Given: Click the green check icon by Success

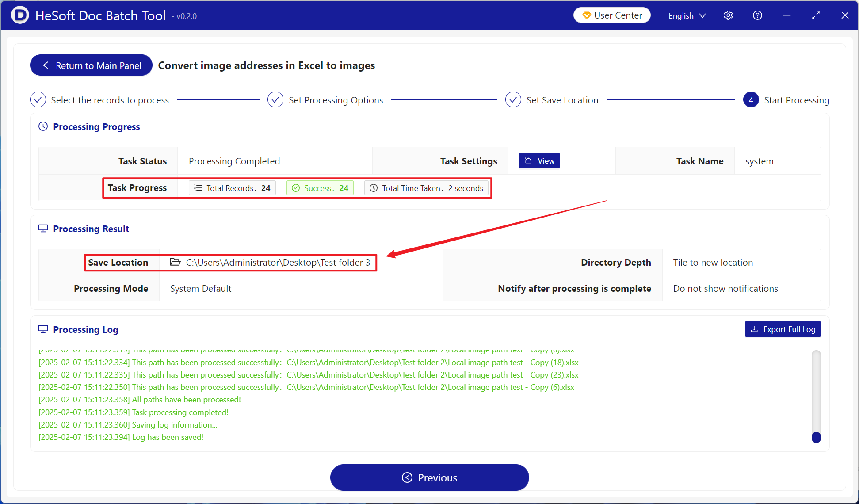Looking at the screenshot, I should pyautogui.click(x=296, y=188).
